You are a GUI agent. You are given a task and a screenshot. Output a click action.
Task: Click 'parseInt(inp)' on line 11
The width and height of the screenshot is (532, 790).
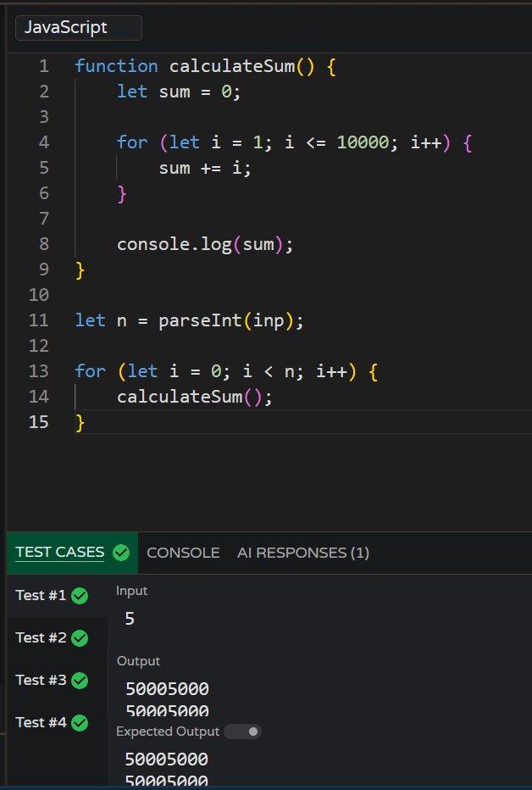point(226,320)
